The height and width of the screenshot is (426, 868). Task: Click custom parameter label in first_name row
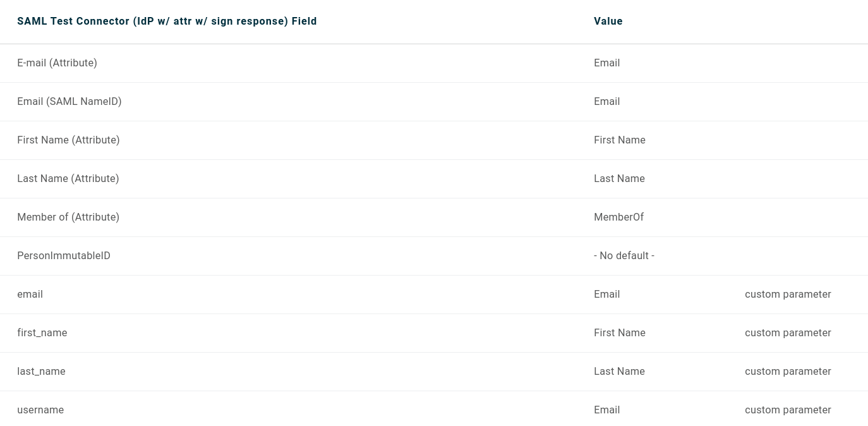point(788,333)
